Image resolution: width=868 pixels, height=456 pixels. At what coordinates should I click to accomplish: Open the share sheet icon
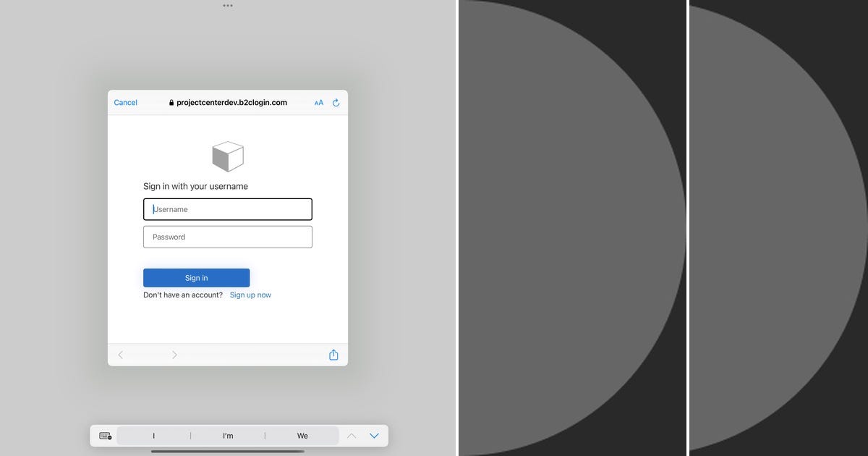coord(333,355)
